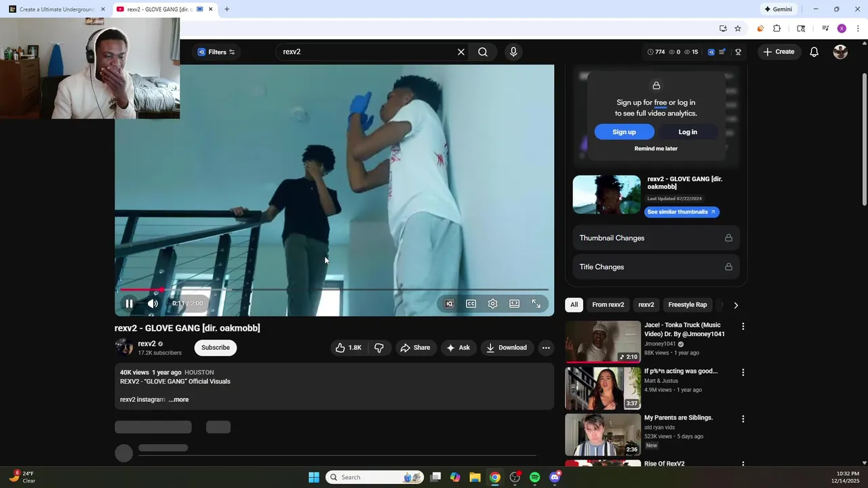The width and height of the screenshot is (868, 488).
Task: Open options for If p%*n acting video
Action: 743,372
